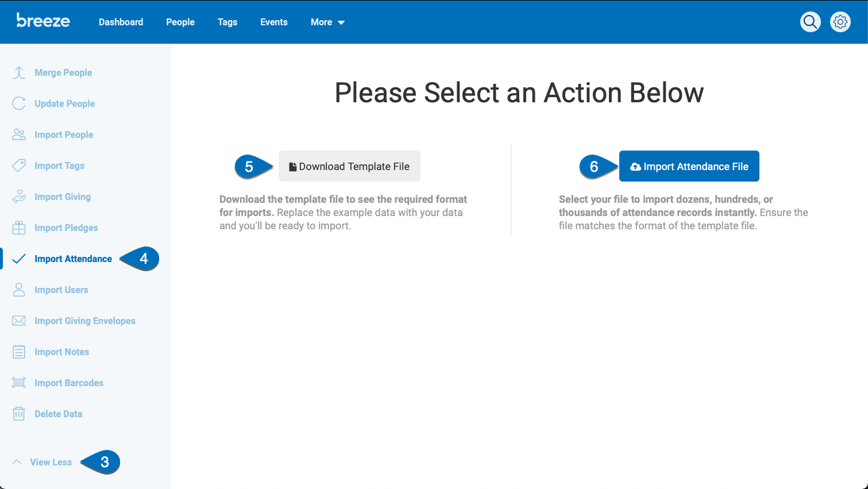The width and height of the screenshot is (868, 489).
Task: Open Delete Data option
Action: (58, 414)
